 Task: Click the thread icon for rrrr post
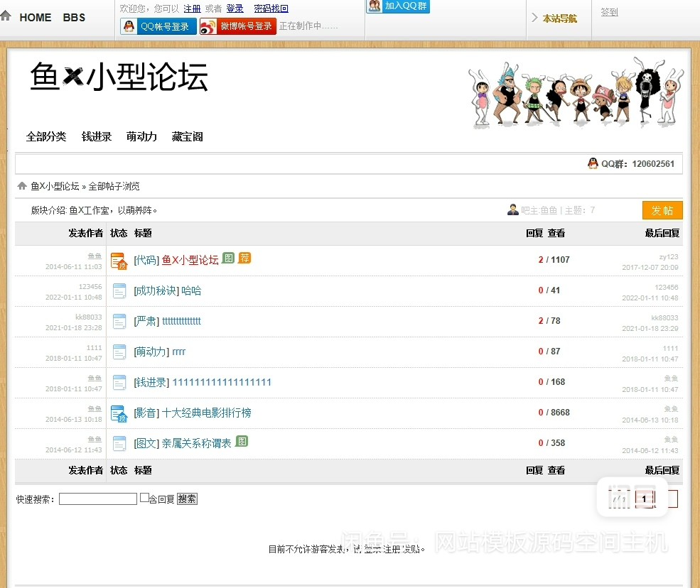[119, 352]
